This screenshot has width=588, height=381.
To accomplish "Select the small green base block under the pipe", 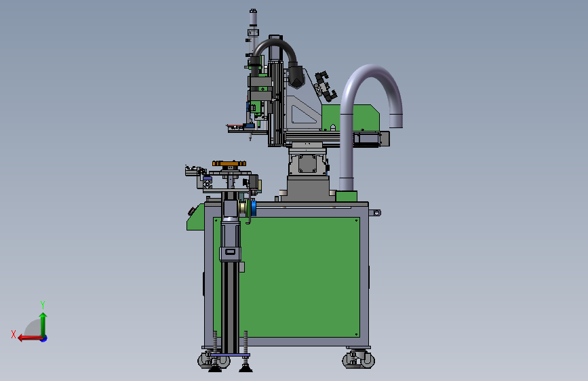I will click(346, 197).
